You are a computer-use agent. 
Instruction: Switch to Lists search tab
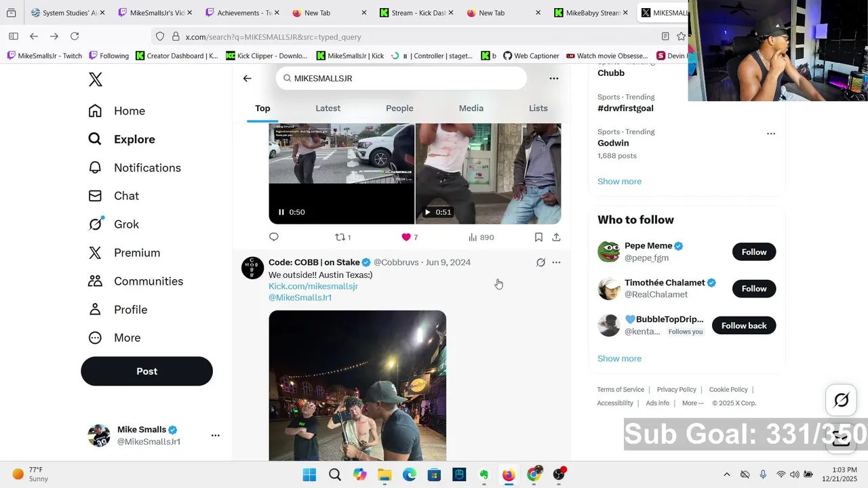538,108
